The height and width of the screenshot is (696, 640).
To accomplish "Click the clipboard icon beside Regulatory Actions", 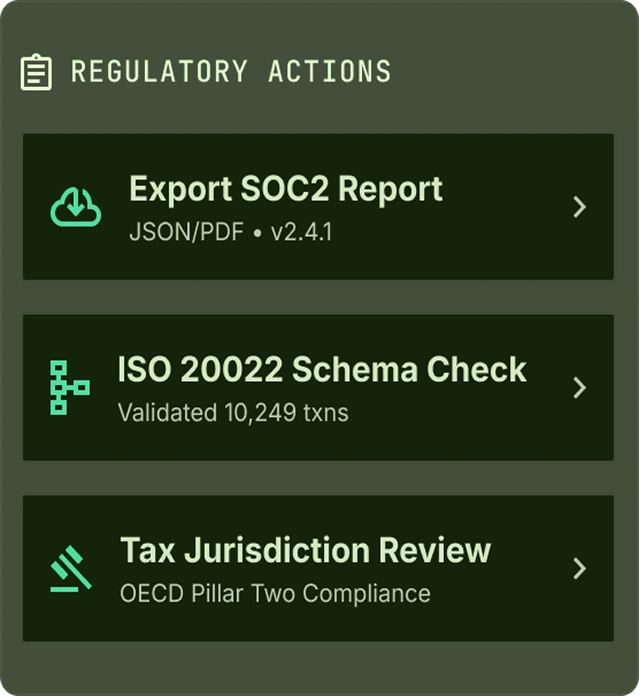I will [x=36, y=72].
